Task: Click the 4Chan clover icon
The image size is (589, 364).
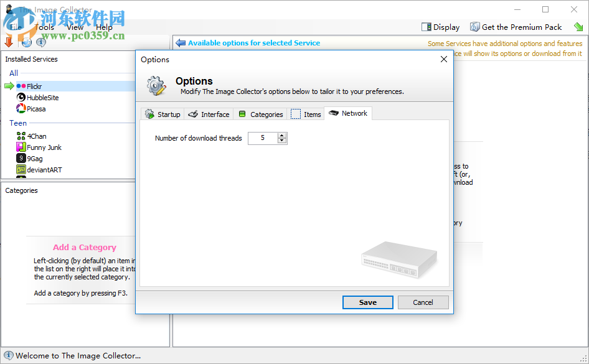Action: 21,136
